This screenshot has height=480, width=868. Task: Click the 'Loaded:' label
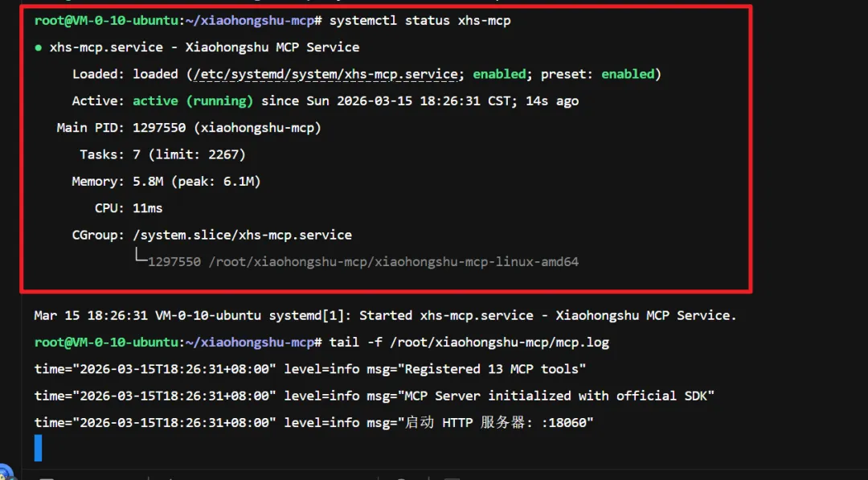99,74
